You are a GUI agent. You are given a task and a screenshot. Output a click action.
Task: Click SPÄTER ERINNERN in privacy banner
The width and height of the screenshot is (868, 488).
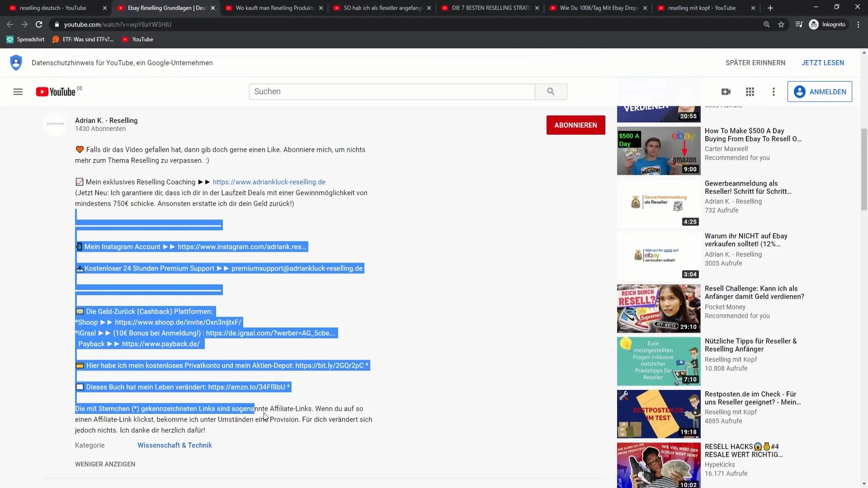(755, 63)
